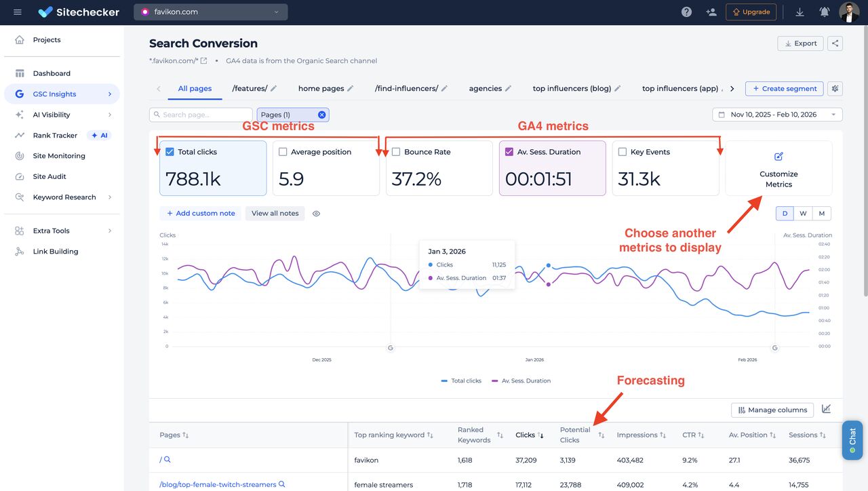Viewport: 868px width, 491px height.
Task: Expand the Keyword Research sidebar item
Action: click(64, 197)
